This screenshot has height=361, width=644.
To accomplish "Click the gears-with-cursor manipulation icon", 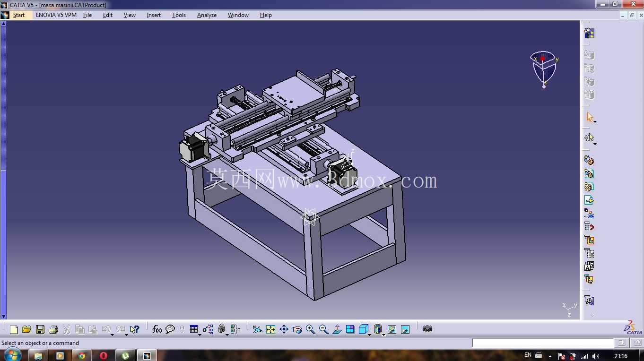I will pyautogui.click(x=589, y=138).
